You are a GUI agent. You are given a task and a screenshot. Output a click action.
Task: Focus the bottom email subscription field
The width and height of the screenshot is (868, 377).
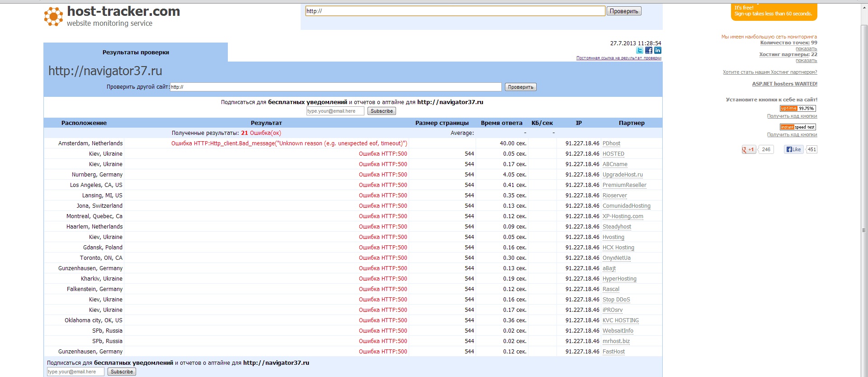click(75, 372)
